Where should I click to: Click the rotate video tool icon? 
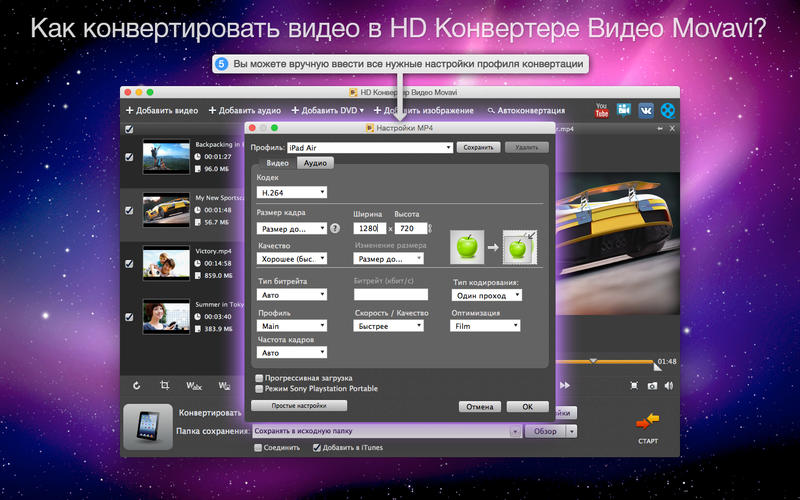137,386
